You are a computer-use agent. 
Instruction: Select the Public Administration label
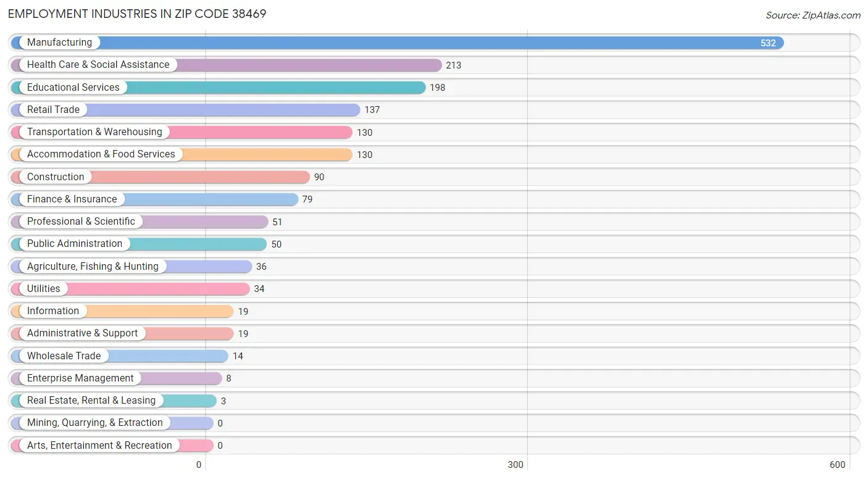tap(75, 243)
